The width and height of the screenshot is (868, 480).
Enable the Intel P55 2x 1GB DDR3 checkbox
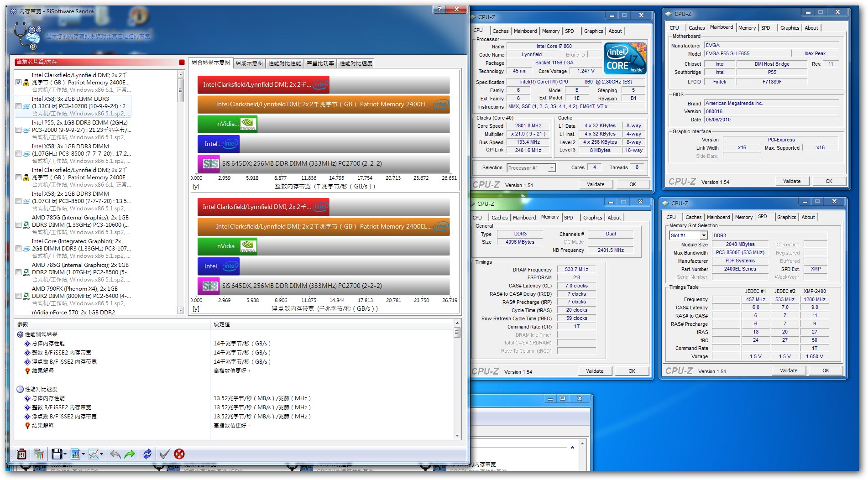19,130
